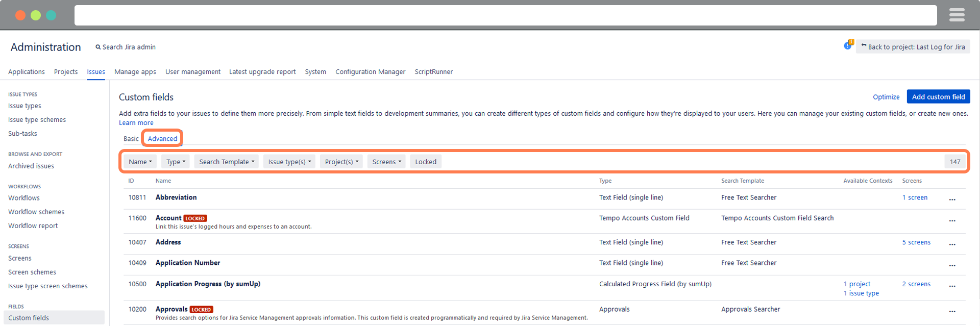Open the browser hamburger menu icon

coord(957,15)
